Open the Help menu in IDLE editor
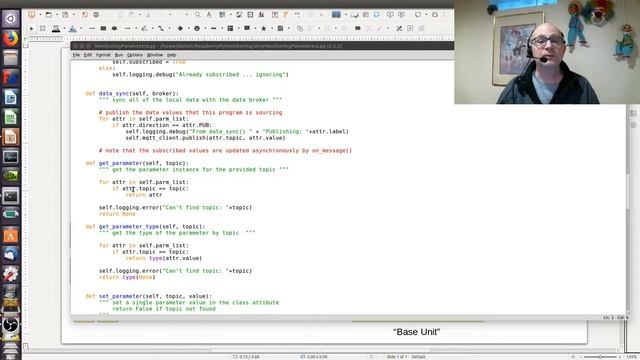Screen dimensions: 640x360 tap(171, 55)
